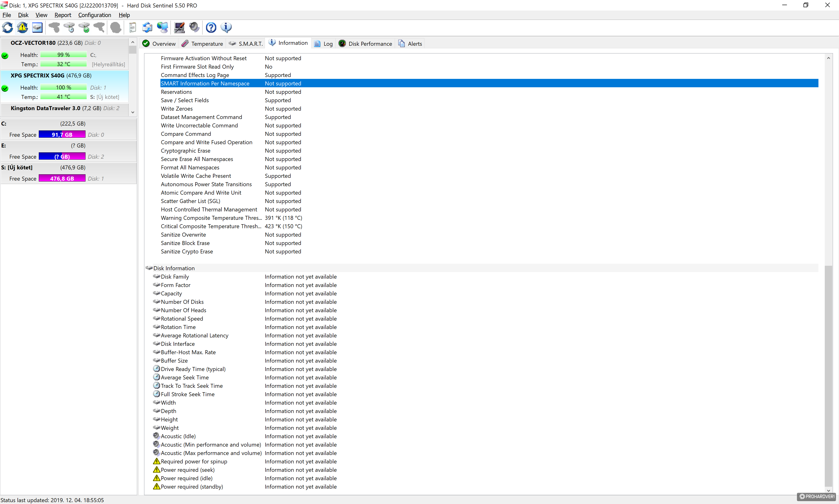The height and width of the screenshot is (504, 839).
Task: Select the Kingston DataTraveler 3.0 disk
Action: pyautogui.click(x=46, y=108)
